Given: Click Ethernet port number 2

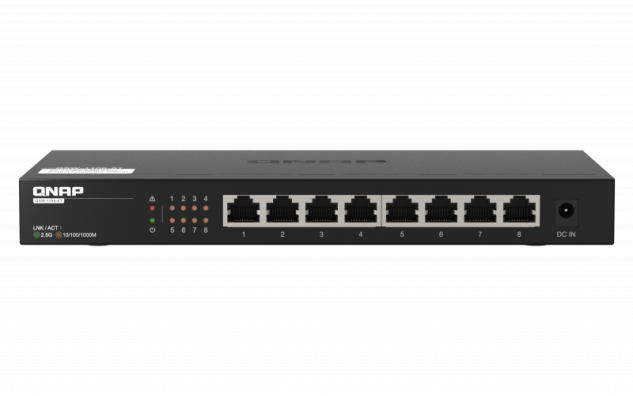Looking at the screenshot, I should [x=283, y=210].
